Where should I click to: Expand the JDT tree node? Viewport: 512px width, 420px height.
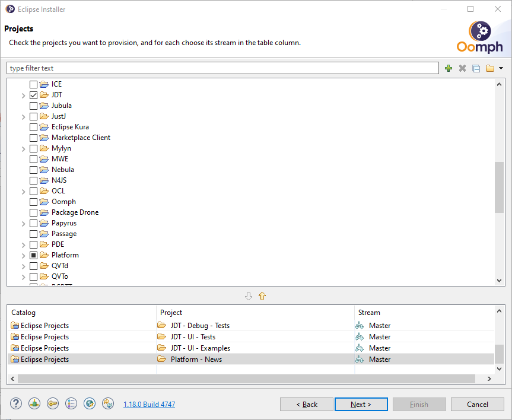point(23,96)
